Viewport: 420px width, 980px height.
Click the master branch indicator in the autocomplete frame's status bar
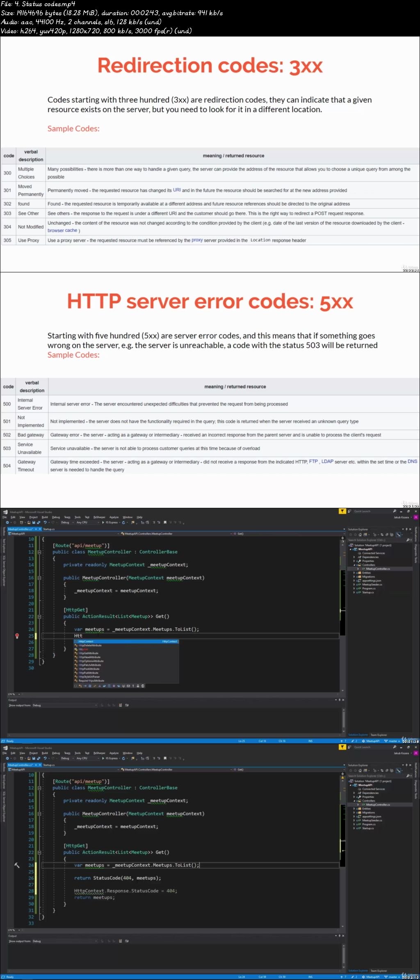[x=392, y=741]
